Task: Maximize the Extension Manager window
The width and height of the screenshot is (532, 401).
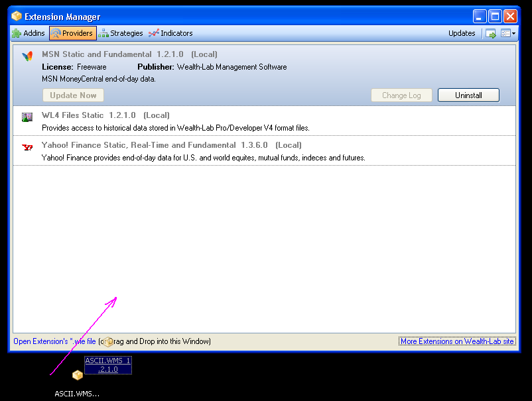Action: point(496,17)
